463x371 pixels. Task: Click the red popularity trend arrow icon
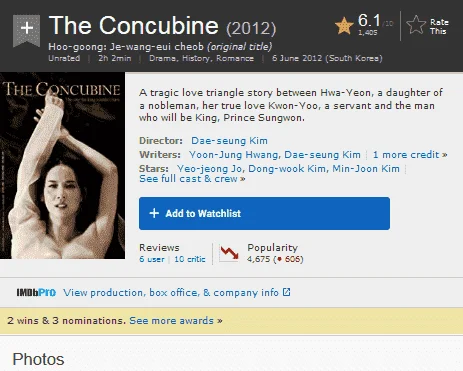[x=229, y=253]
